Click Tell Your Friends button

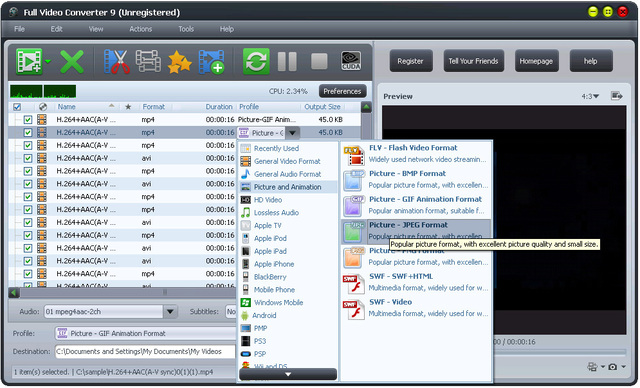click(x=473, y=61)
